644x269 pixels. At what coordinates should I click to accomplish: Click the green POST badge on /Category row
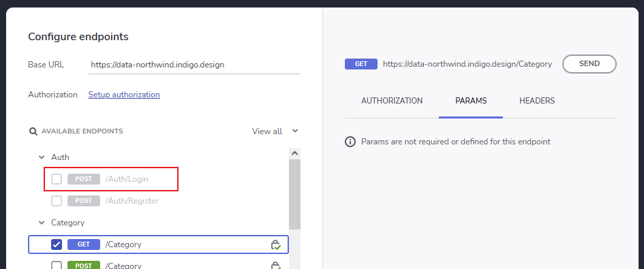pyautogui.click(x=84, y=266)
